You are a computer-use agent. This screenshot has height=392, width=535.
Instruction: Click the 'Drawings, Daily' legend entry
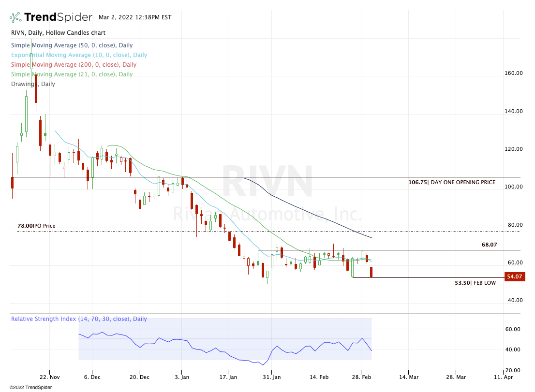tap(33, 84)
